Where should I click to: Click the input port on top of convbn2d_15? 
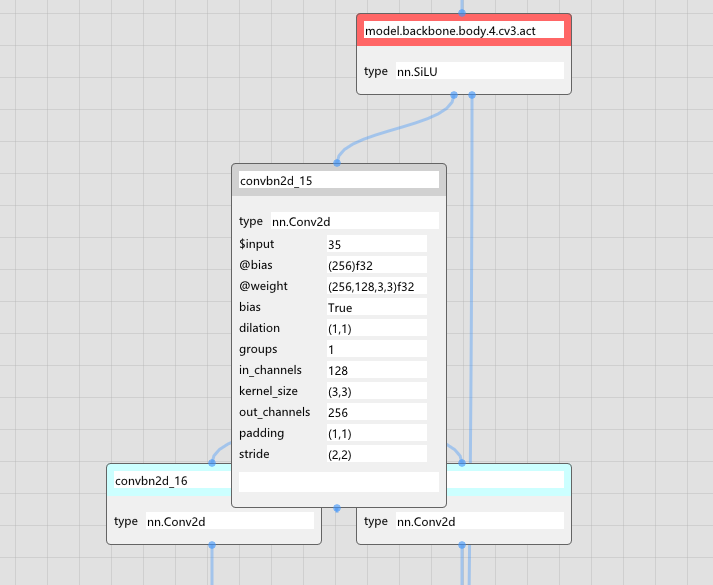[337, 163]
